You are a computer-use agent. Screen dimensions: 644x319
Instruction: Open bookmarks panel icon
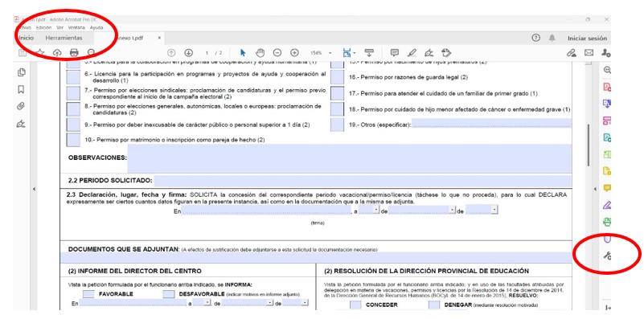point(22,89)
